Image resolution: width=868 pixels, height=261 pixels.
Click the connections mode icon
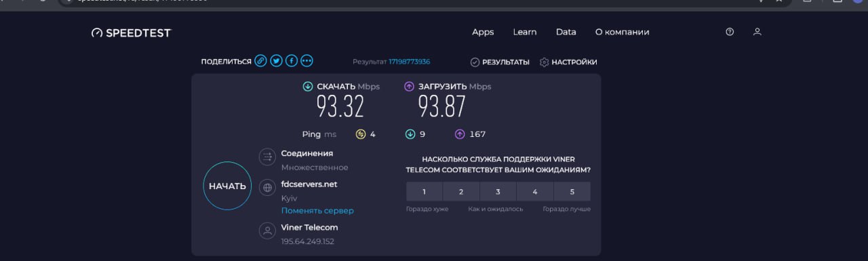point(267,157)
